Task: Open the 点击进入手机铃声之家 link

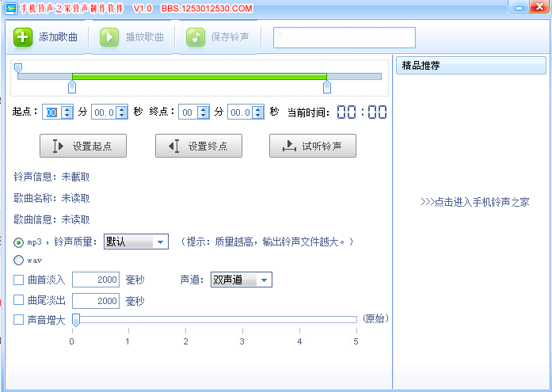Action: [474, 202]
